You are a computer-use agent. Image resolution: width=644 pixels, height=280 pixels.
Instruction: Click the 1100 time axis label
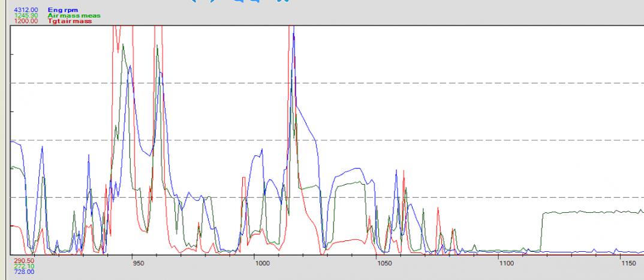click(507, 263)
